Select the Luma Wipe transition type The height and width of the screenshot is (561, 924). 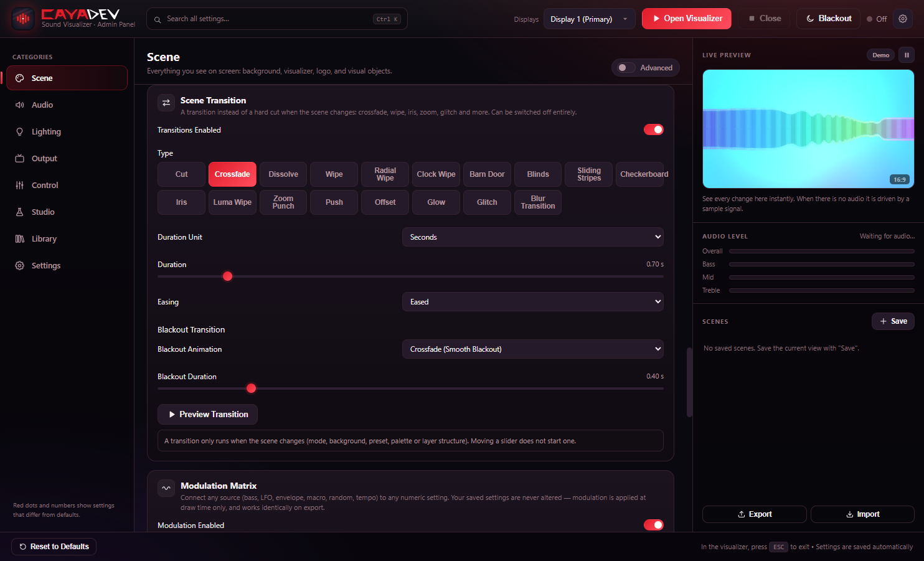(232, 202)
